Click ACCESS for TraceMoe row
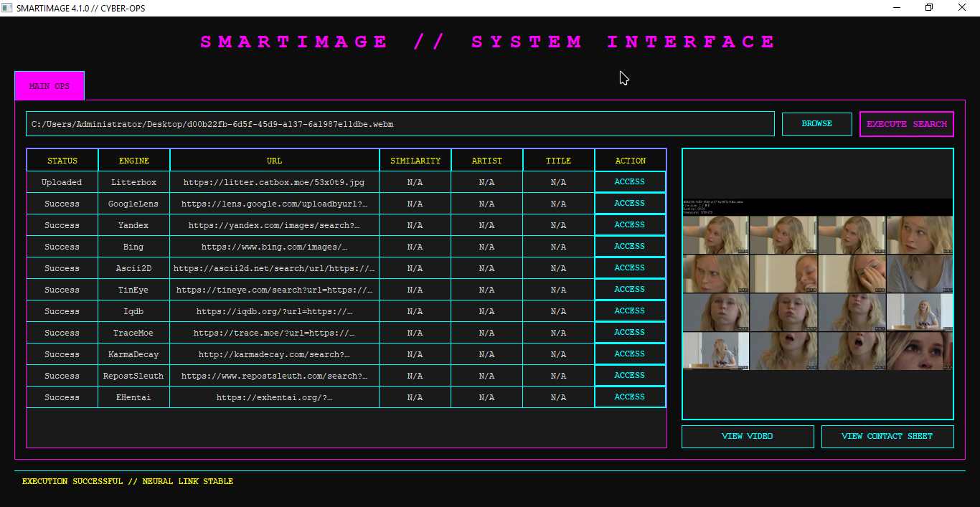The width and height of the screenshot is (980, 507). pyautogui.click(x=630, y=333)
